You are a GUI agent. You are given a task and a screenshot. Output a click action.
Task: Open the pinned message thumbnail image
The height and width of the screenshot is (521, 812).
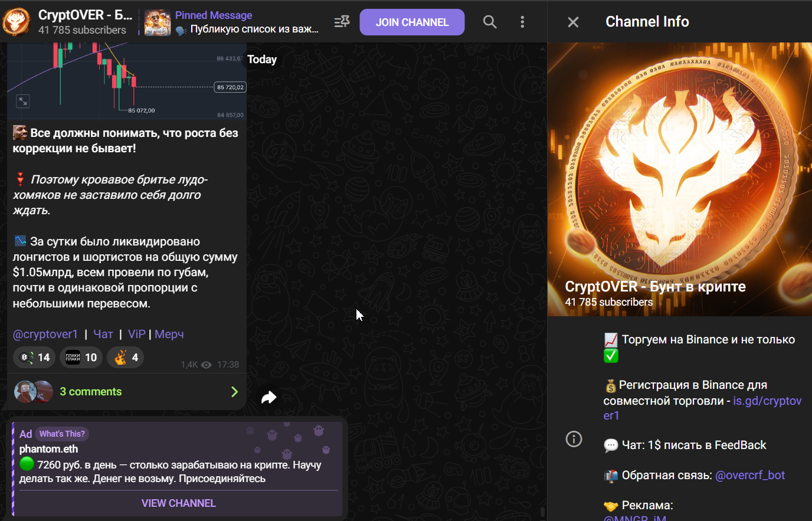tap(158, 22)
